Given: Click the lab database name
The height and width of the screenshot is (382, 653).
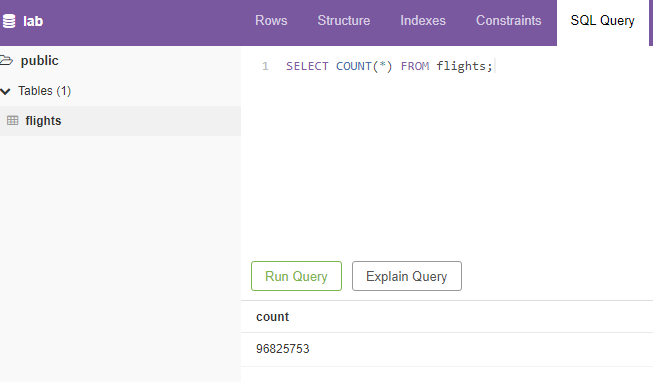Looking at the screenshot, I should [33, 21].
